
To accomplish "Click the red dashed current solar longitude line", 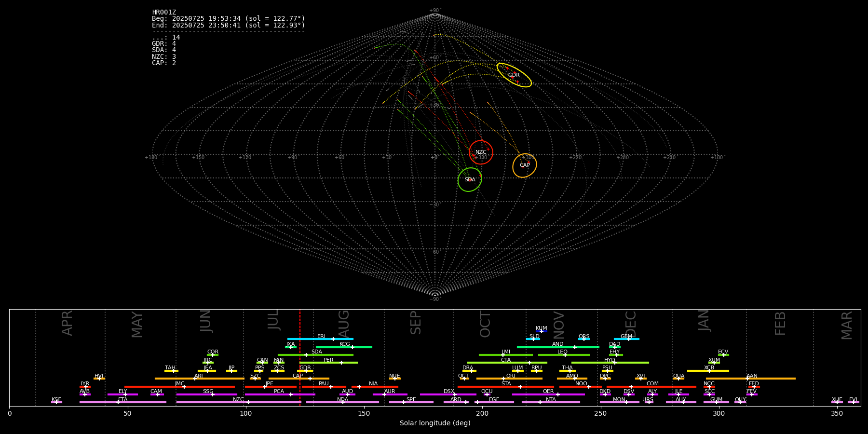I will coord(300,357).
